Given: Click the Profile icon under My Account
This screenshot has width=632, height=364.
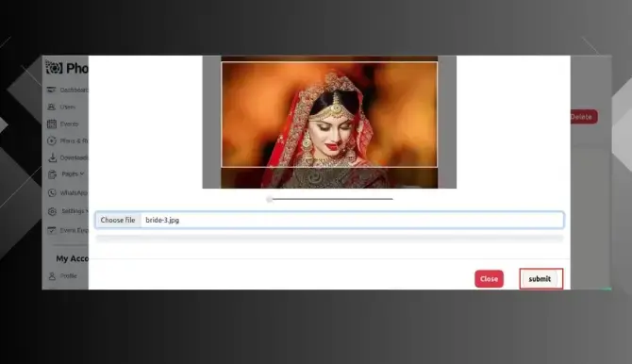Looking at the screenshot, I should pyautogui.click(x=52, y=276).
